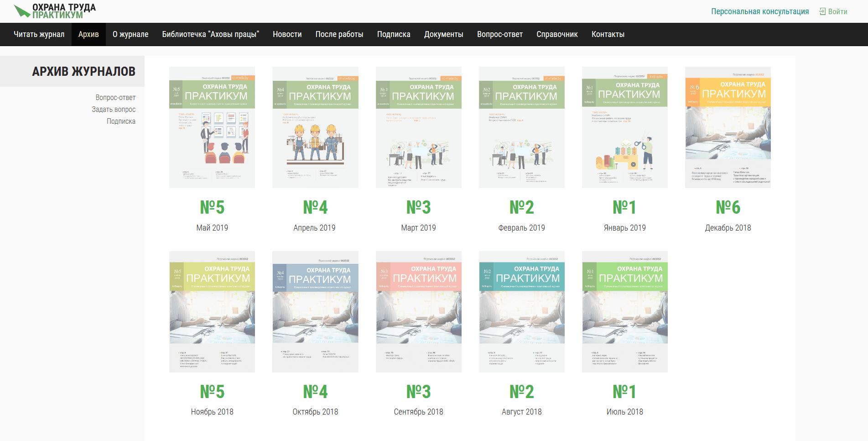Open the July 2018 issue cover

pyautogui.click(x=625, y=312)
